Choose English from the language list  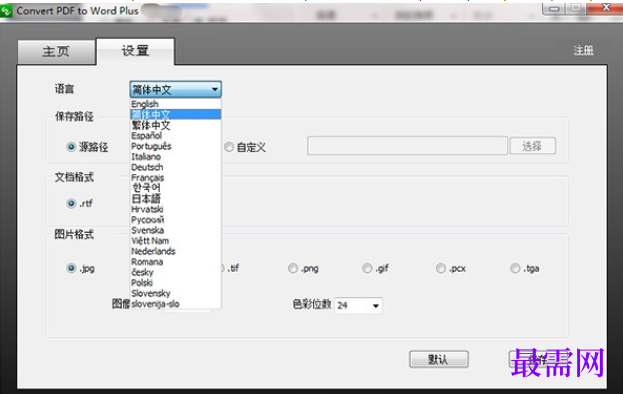[176, 104]
